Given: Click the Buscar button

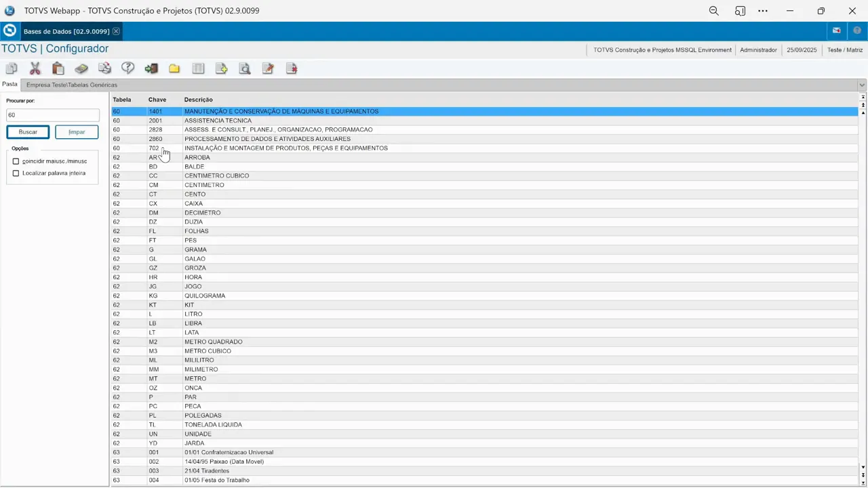Looking at the screenshot, I should [x=27, y=131].
